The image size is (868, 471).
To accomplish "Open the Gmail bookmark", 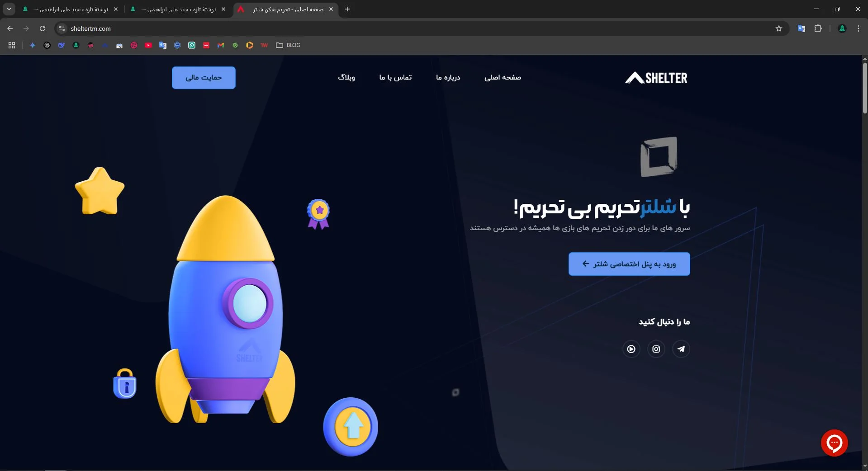I will tap(221, 45).
